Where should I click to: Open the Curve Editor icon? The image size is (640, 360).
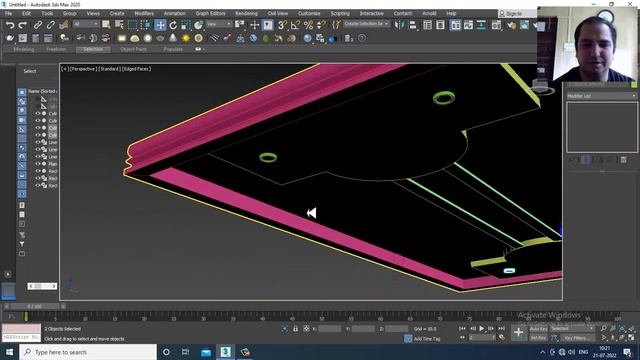click(x=468, y=25)
